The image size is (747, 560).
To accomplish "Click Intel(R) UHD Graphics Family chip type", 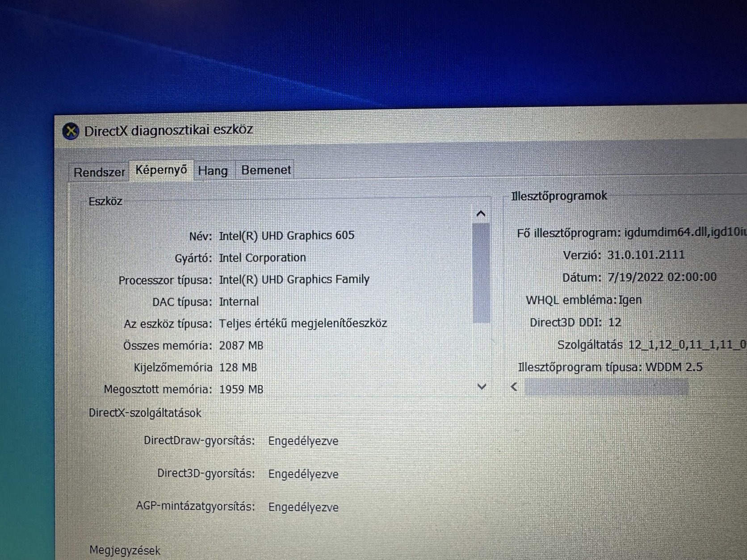I will (x=294, y=280).
